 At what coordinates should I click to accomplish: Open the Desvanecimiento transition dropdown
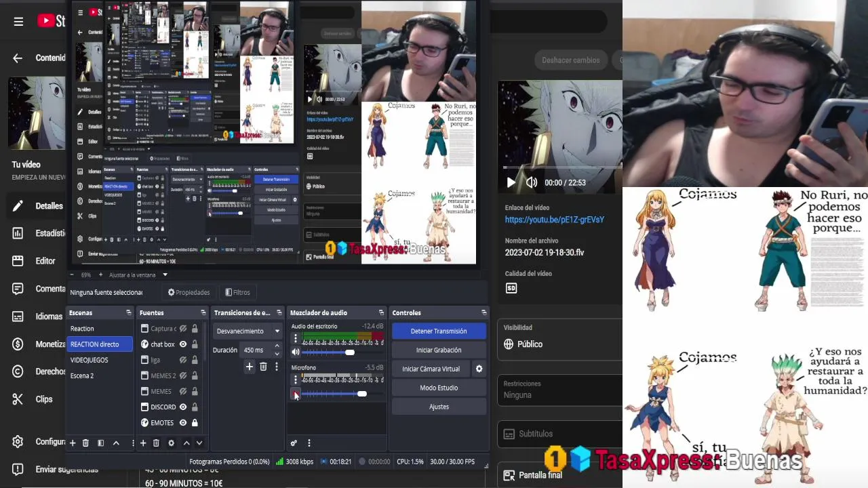tap(248, 331)
